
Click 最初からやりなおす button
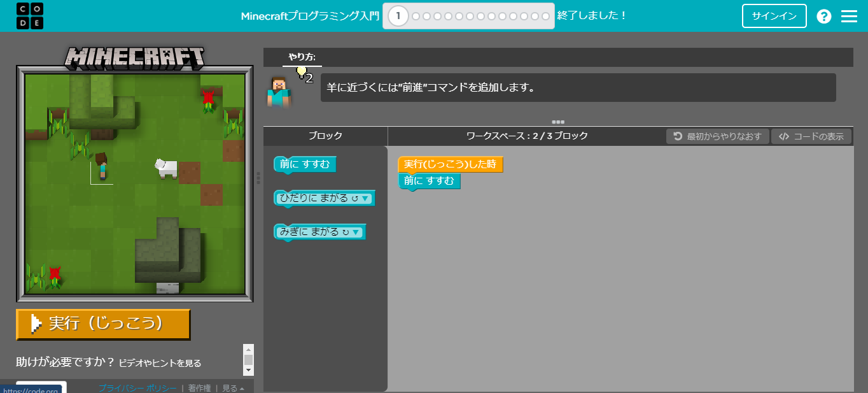point(718,136)
